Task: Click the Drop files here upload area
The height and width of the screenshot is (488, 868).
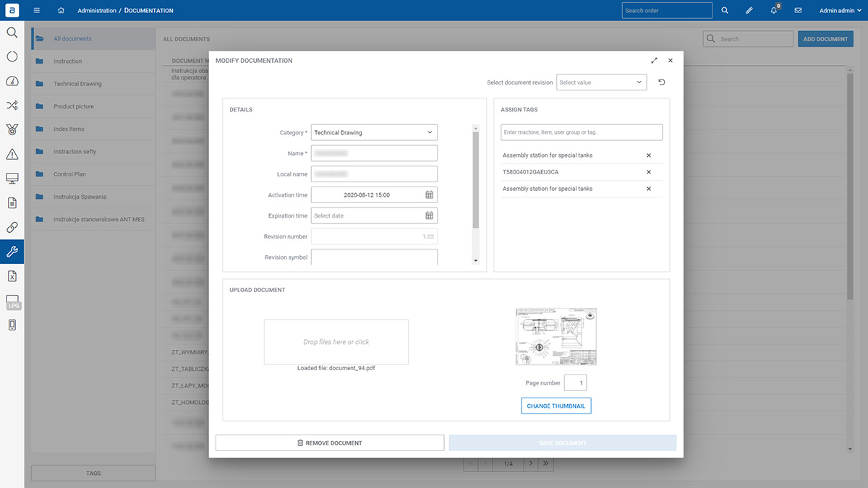Action: [336, 342]
